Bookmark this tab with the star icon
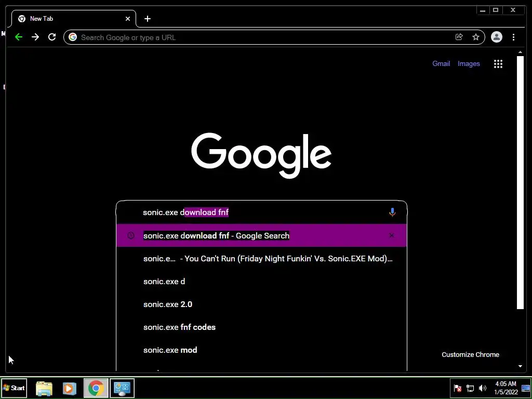The width and height of the screenshot is (532, 399). (x=476, y=37)
